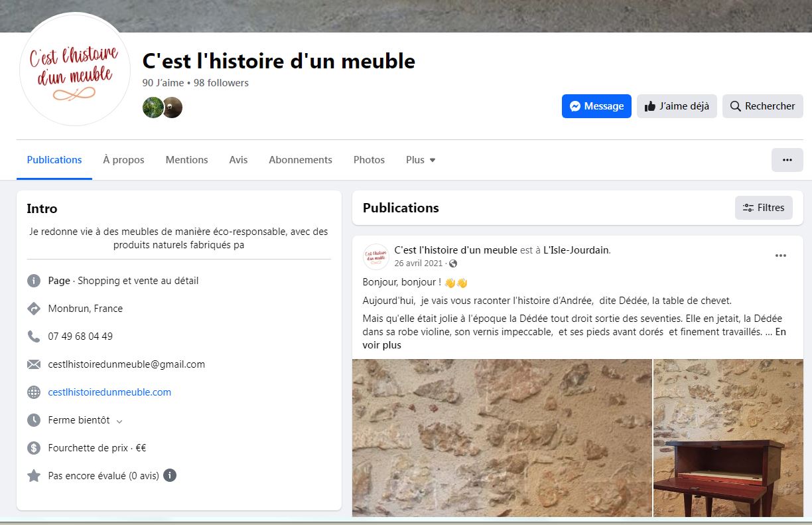Open the bedside table photo in the post
The width and height of the screenshot is (812, 525).
coord(728,438)
